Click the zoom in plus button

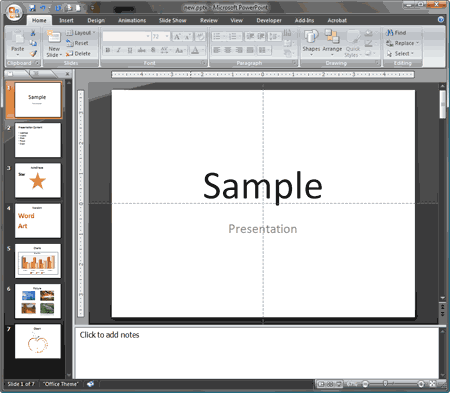421,384
